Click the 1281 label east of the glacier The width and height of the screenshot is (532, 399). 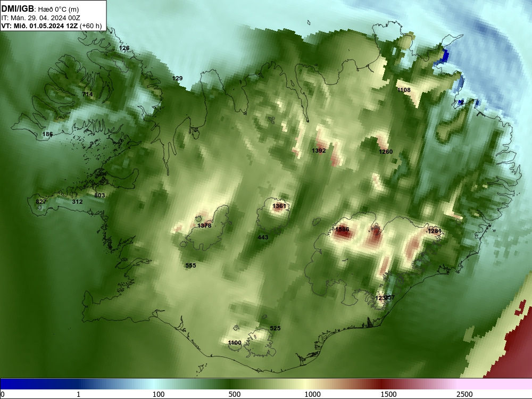pos(435,231)
